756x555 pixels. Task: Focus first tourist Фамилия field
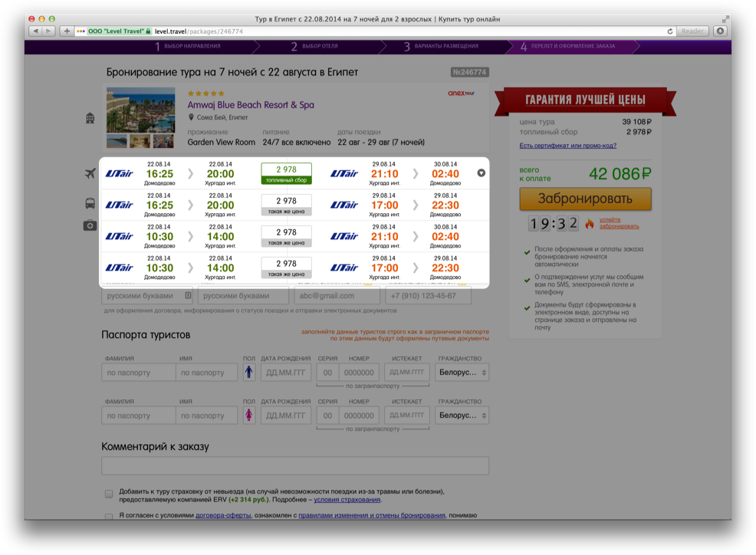138,373
